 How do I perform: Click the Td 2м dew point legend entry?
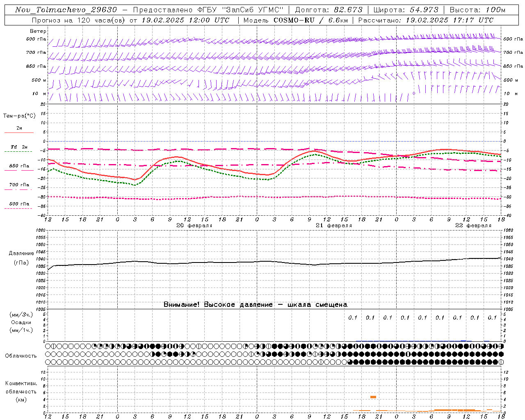click(19, 147)
